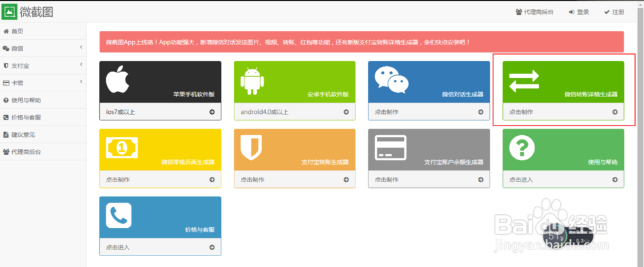Image resolution: width=644 pixels, height=267 pixels.
Task: Click the 支付宝账户余额生成器 title text
Action: click(x=454, y=162)
